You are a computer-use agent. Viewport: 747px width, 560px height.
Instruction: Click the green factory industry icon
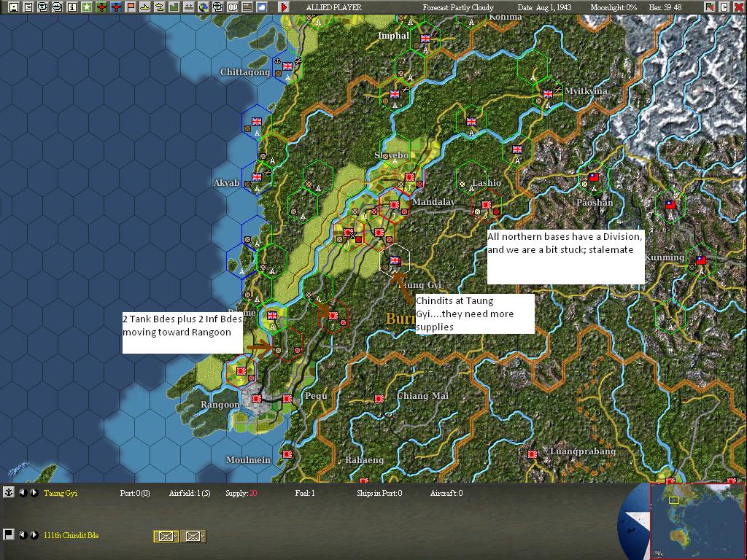(174, 7)
